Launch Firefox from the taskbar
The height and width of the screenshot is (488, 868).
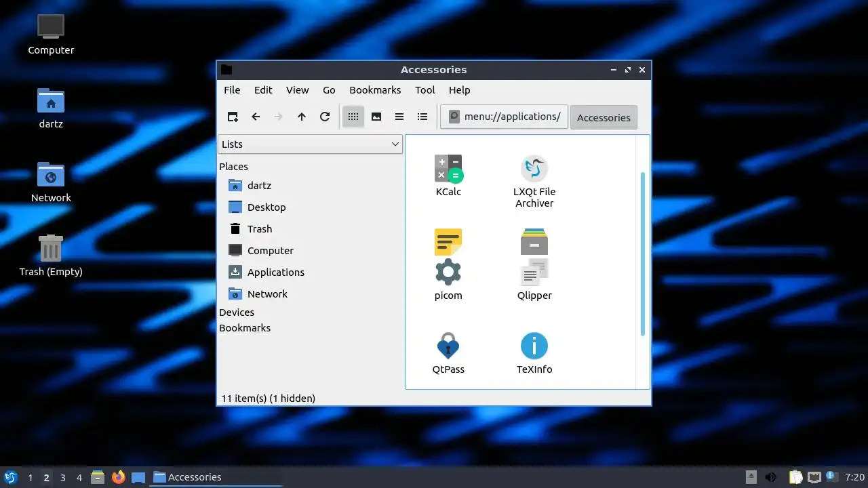(119, 477)
